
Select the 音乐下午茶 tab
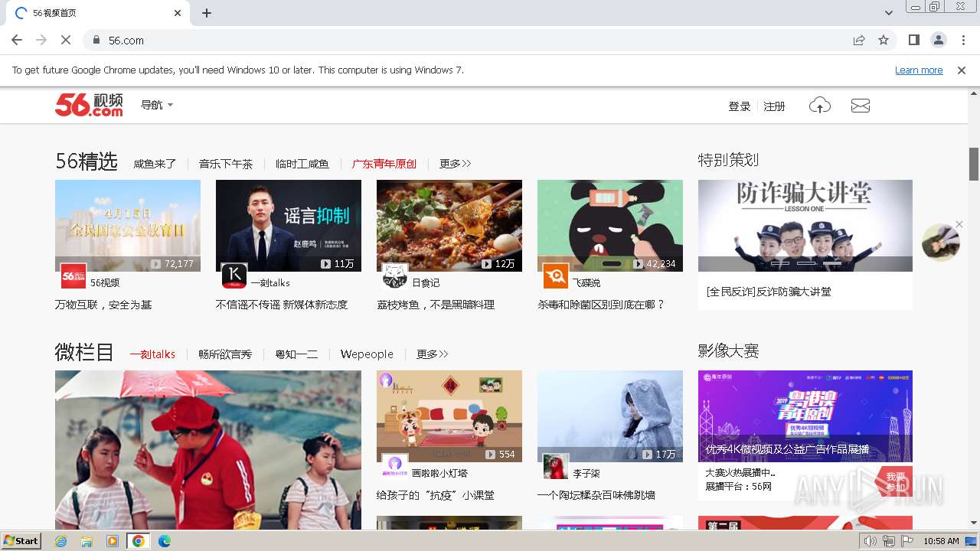(226, 164)
